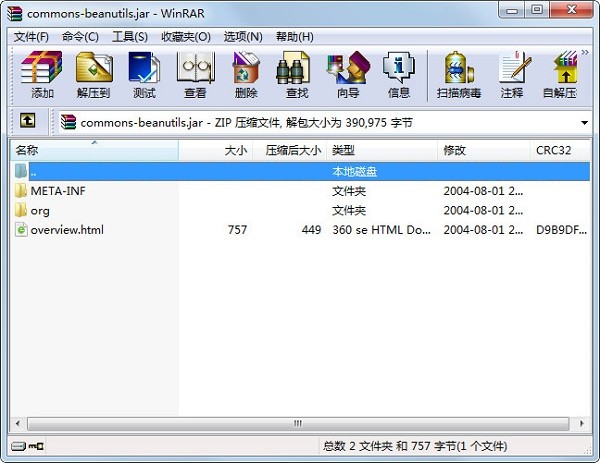
Task: Click the scrollbar left arrow
Action: (x=18, y=424)
